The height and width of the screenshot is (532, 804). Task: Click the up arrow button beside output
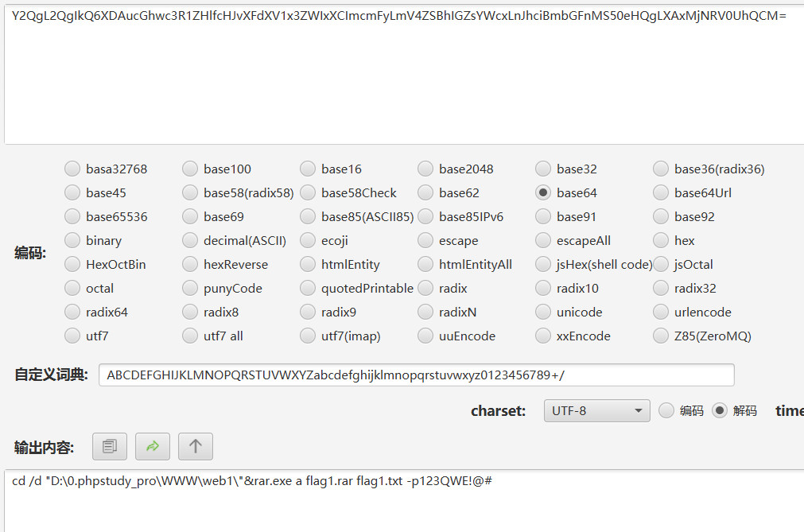196,446
